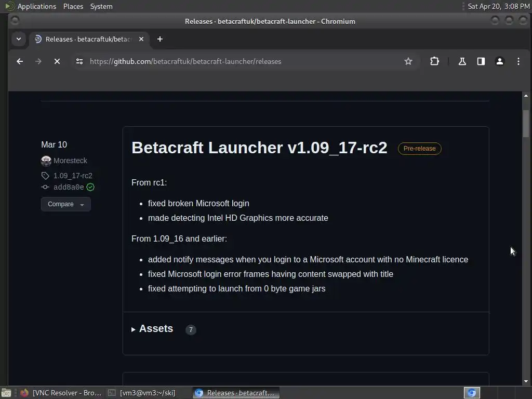Open the Chromium three-dot menu
This screenshot has width=532, height=399.
tap(518, 61)
